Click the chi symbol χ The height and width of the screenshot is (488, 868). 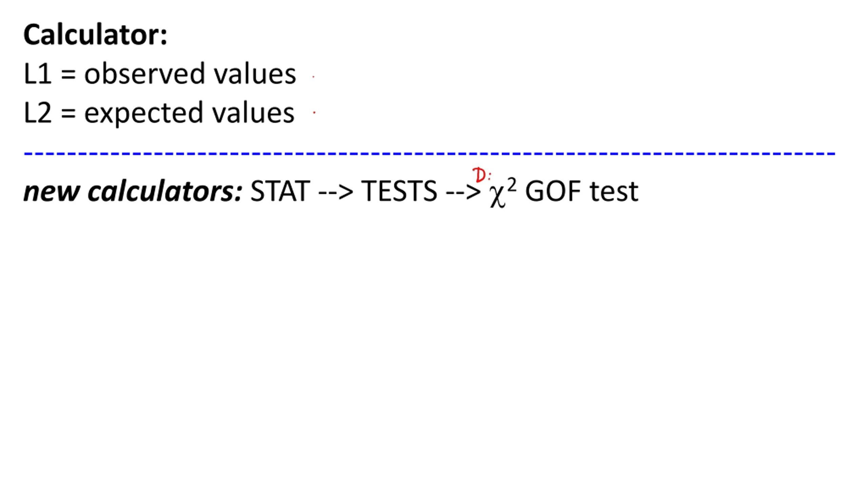pyautogui.click(x=497, y=196)
